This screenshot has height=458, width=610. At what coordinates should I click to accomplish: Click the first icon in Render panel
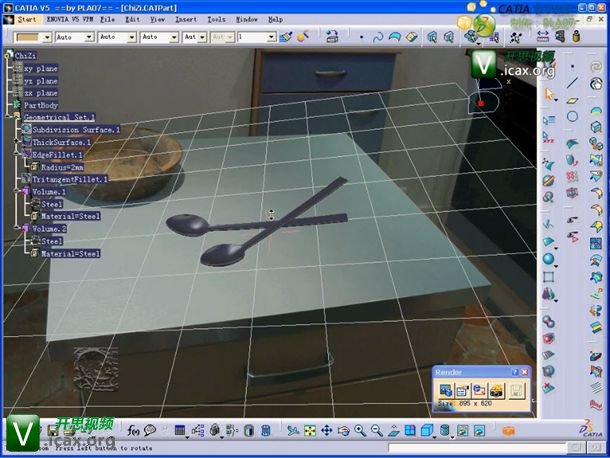tap(445, 390)
